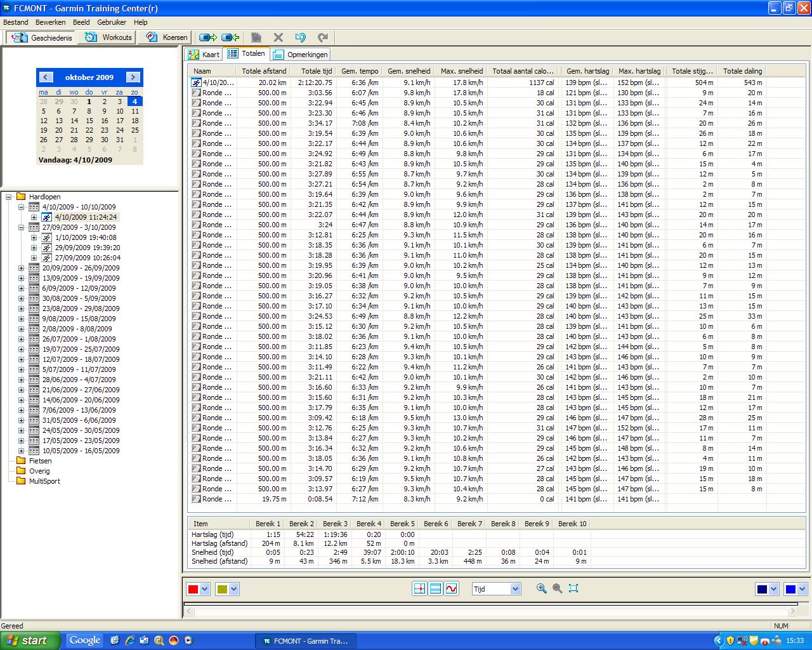
Task: Switch to the Workouts view
Action: pos(108,37)
